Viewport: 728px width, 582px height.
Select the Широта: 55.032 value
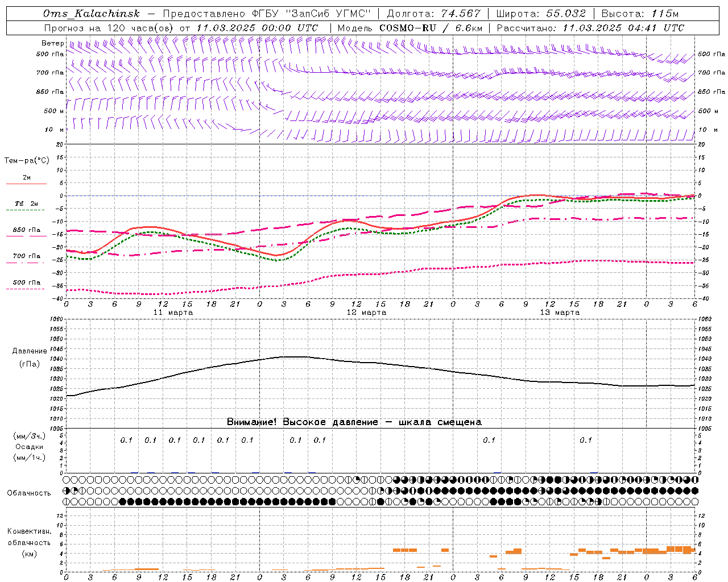click(x=541, y=14)
